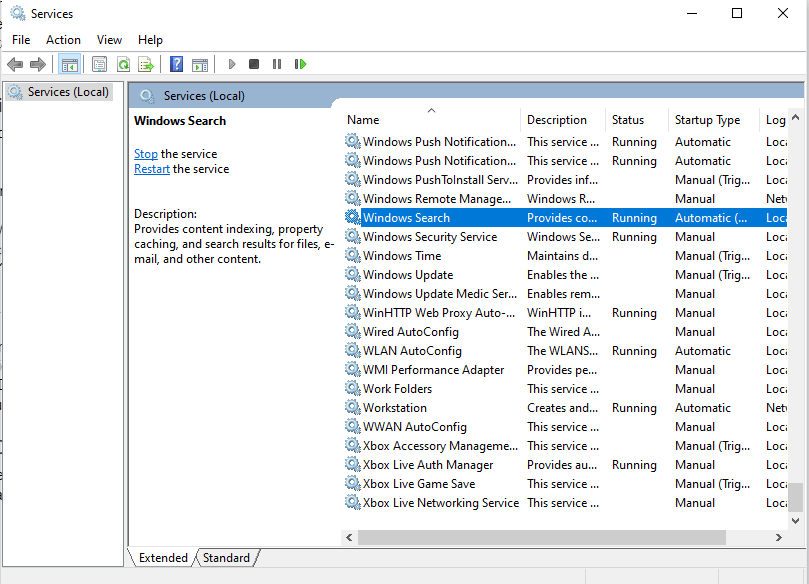Click the Stop Service icon
This screenshot has height=584, width=809.
(253, 64)
